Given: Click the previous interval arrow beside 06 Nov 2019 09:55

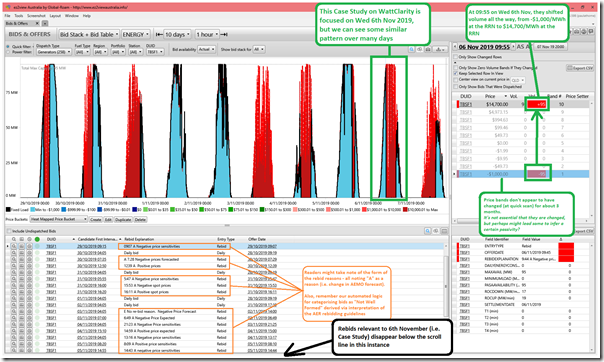Looking at the screenshot, I should coord(455,47).
